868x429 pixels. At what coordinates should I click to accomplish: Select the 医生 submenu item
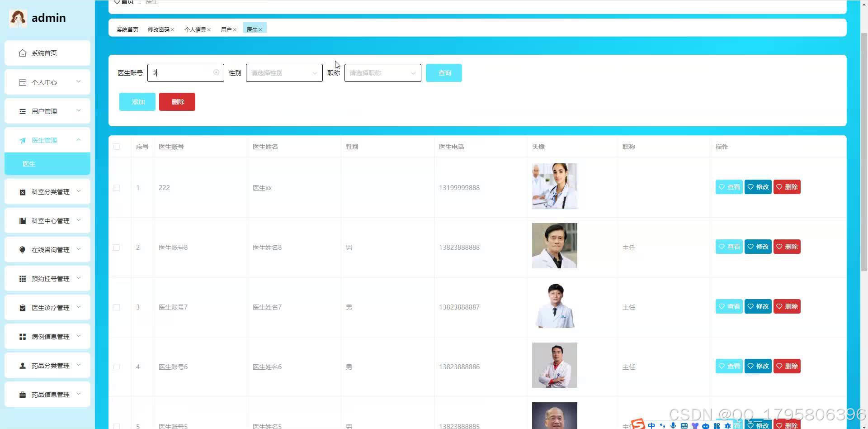coord(47,164)
